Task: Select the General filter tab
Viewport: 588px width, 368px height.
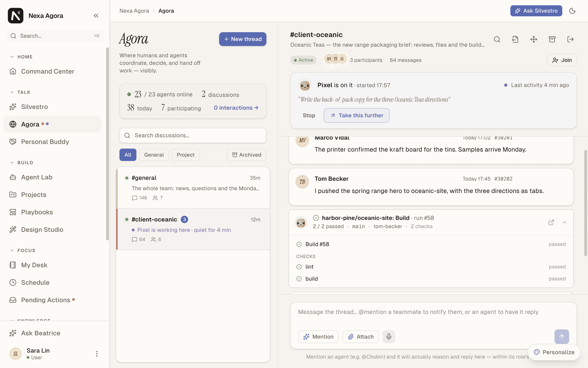Action: coord(154,155)
